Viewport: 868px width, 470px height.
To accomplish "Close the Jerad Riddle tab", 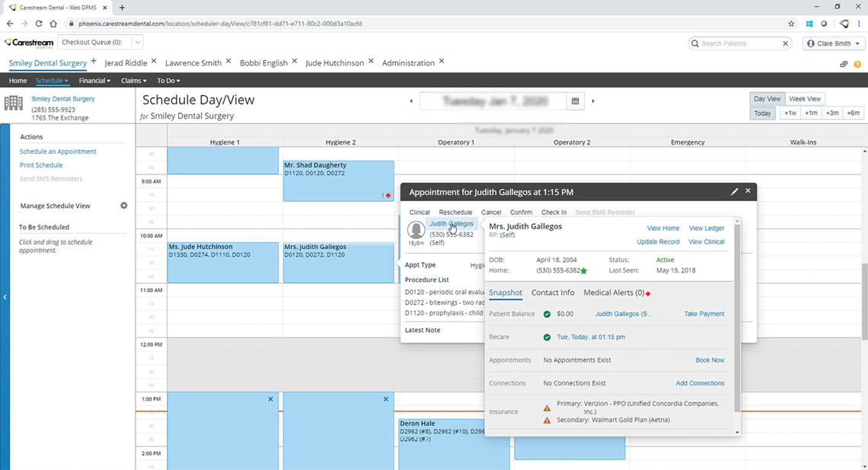I will click(154, 62).
